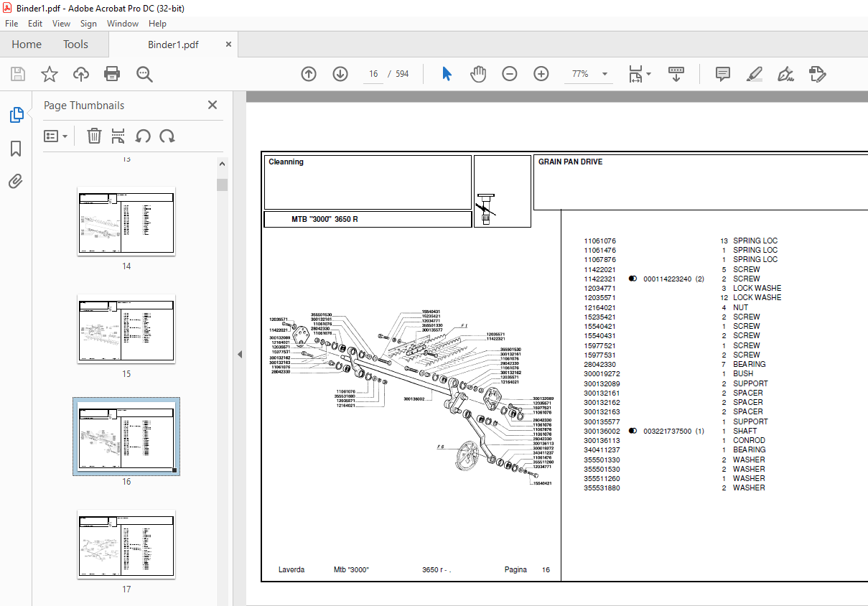Select the Binder1.pdf document tab
Image resolution: width=868 pixels, height=606 pixels.
(x=173, y=45)
